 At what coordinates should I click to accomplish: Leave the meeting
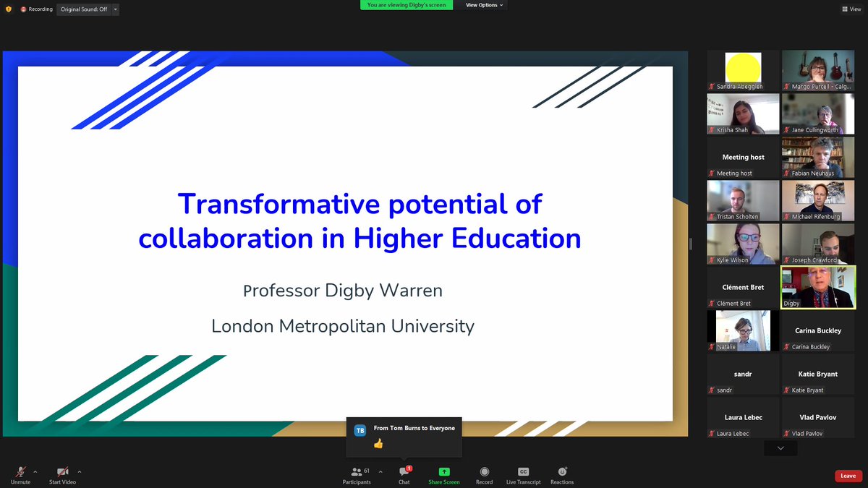pyautogui.click(x=848, y=476)
